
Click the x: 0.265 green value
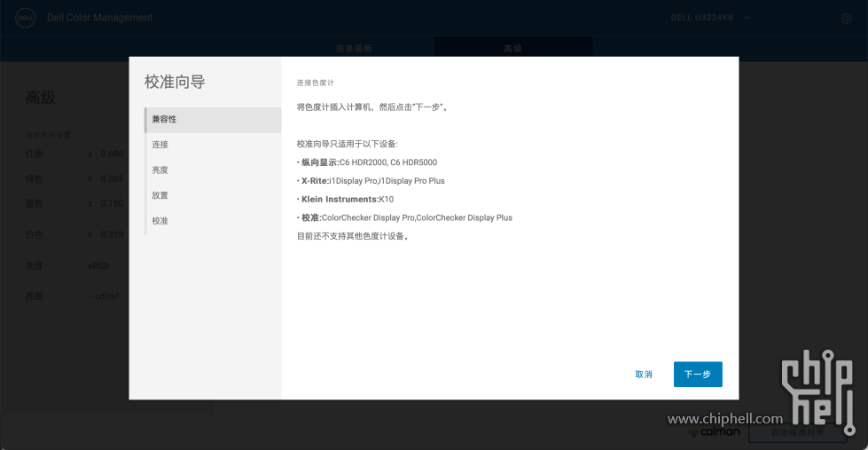click(x=106, y=179)
